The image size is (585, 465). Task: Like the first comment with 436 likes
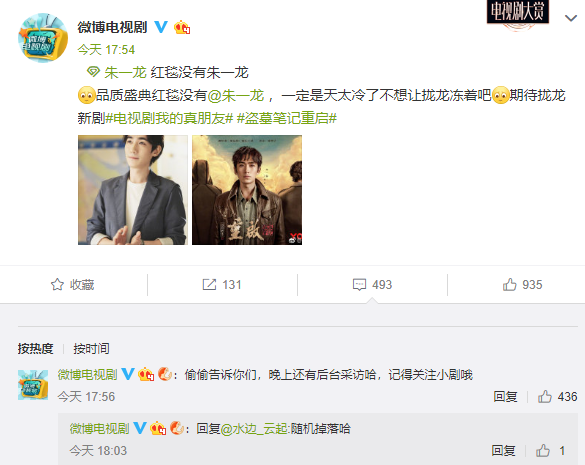[545, 396]
